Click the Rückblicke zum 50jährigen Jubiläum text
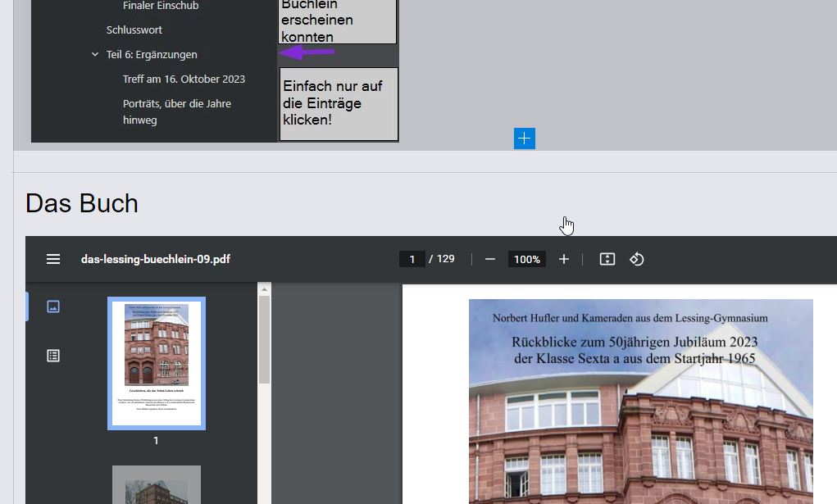Screen dimensions: 837x504 [635, 342]
